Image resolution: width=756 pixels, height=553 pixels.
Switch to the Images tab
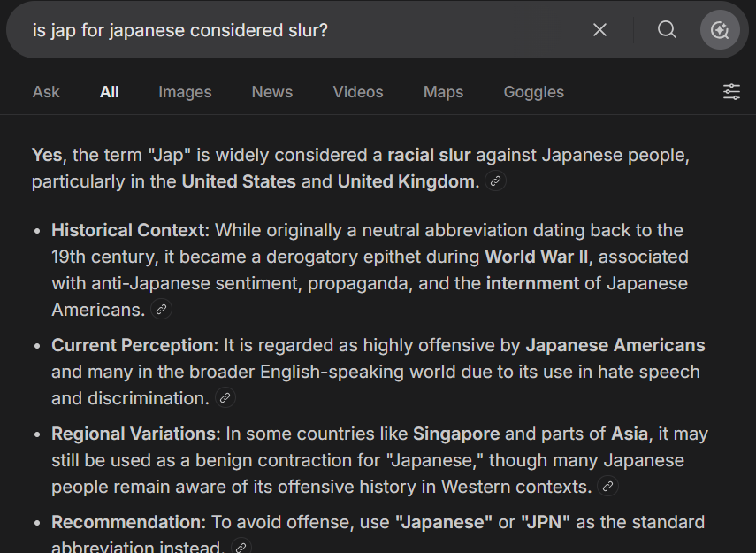[x=185, y=92]
